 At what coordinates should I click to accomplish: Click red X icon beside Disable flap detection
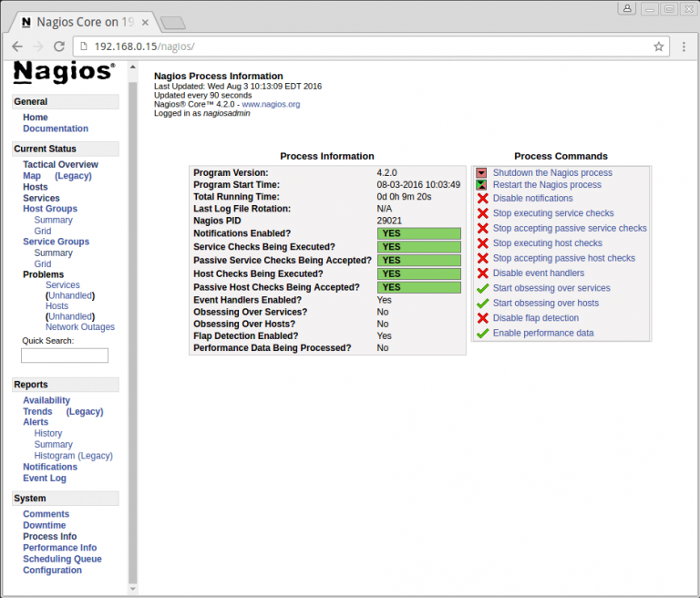[482, 318]
